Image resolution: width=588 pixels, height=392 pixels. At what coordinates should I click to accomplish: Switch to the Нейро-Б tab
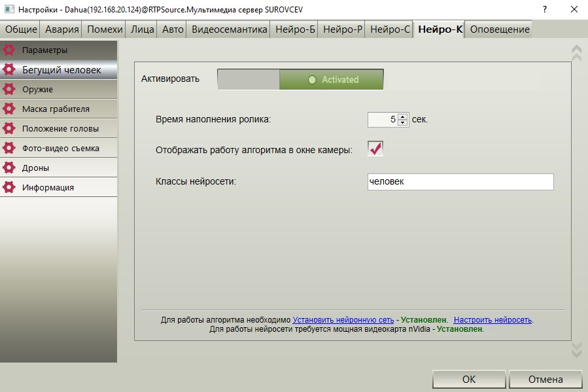(295, 29)
